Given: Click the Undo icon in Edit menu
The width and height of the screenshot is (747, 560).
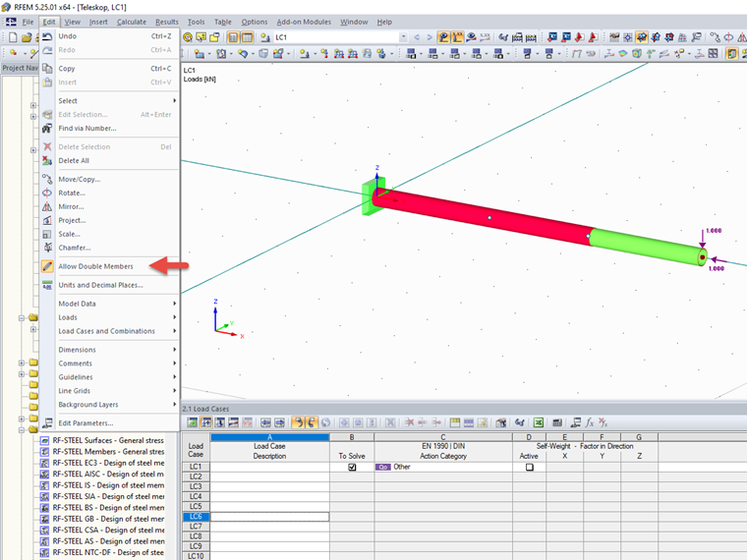Looking at the screenshot, I should 47,36.
